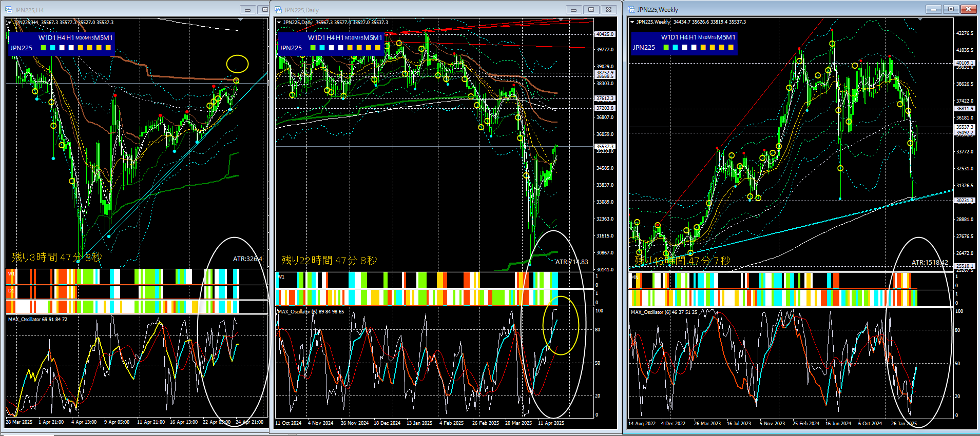Viewport: 980px width, 436px height.
Task: Click MAX_Oscillator (6) 89 84 98 65 label
Action: coord(311,311)
